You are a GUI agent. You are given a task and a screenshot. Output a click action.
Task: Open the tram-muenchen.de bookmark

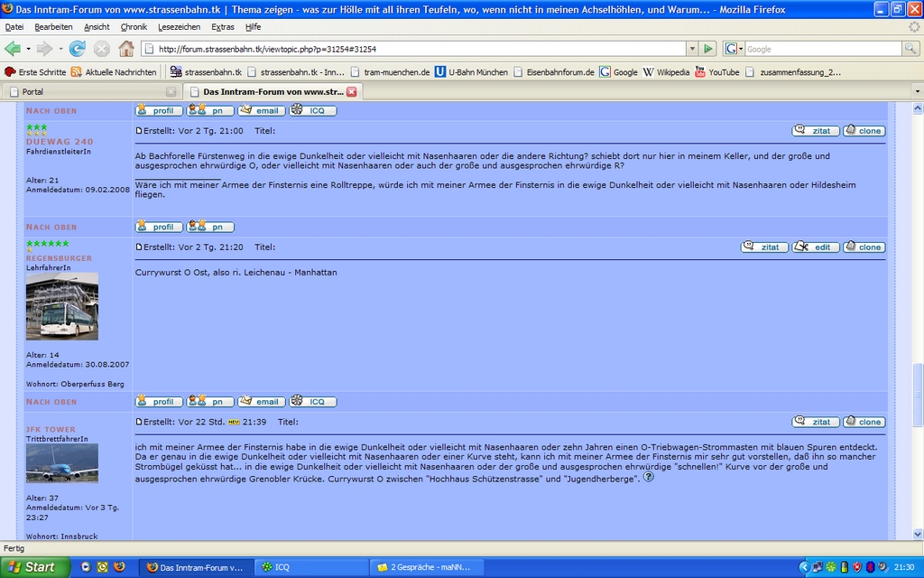[x=390, y=72]
